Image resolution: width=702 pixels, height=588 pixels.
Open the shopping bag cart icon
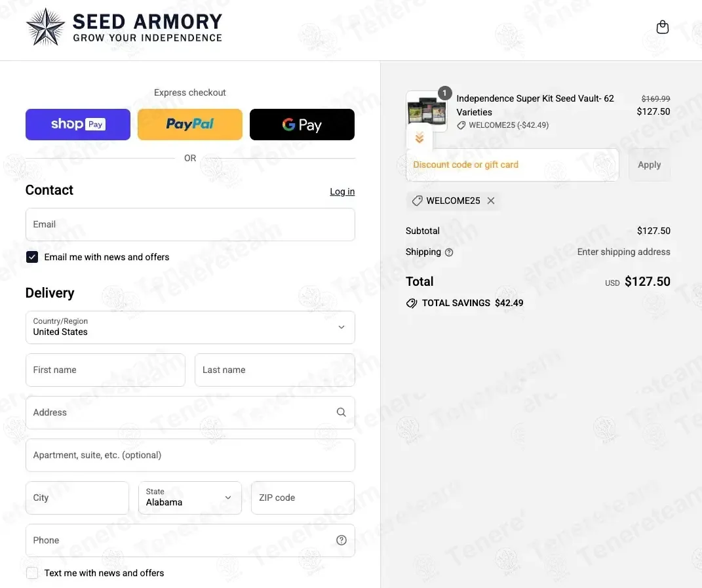tap(663, 27)
